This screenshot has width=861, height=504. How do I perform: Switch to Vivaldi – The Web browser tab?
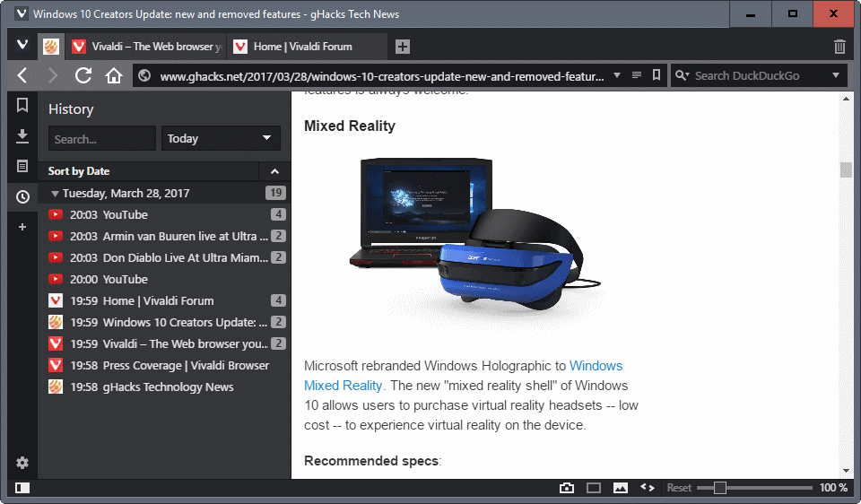(146, 47)
